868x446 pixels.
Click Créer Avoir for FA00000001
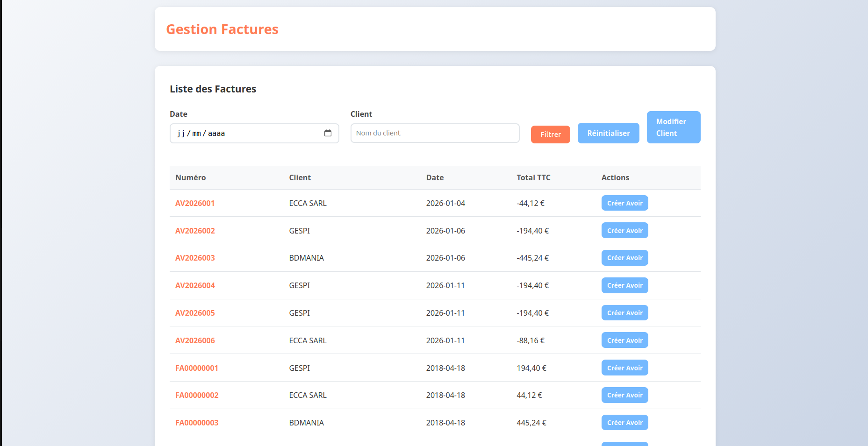(x=624, y=368)
